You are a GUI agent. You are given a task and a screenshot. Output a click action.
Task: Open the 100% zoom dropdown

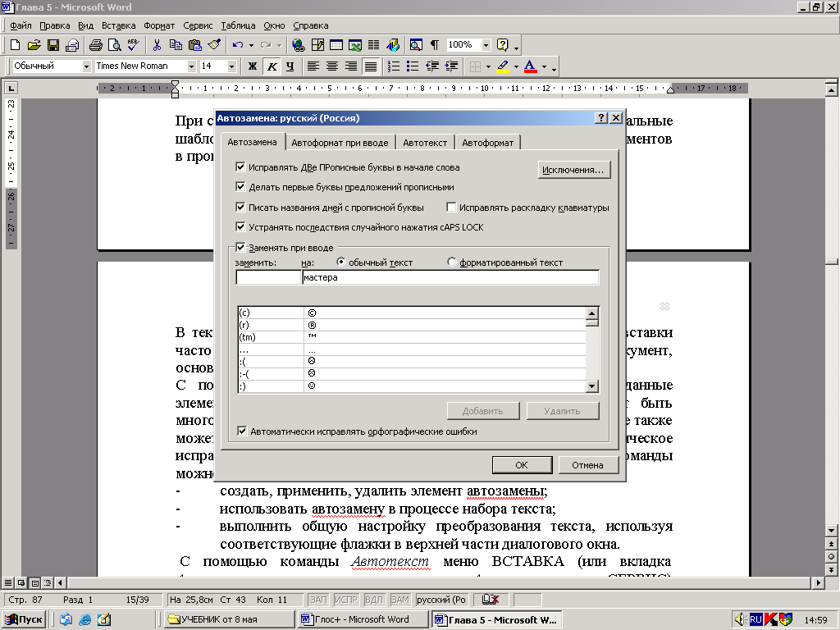(x=486, y=45)
